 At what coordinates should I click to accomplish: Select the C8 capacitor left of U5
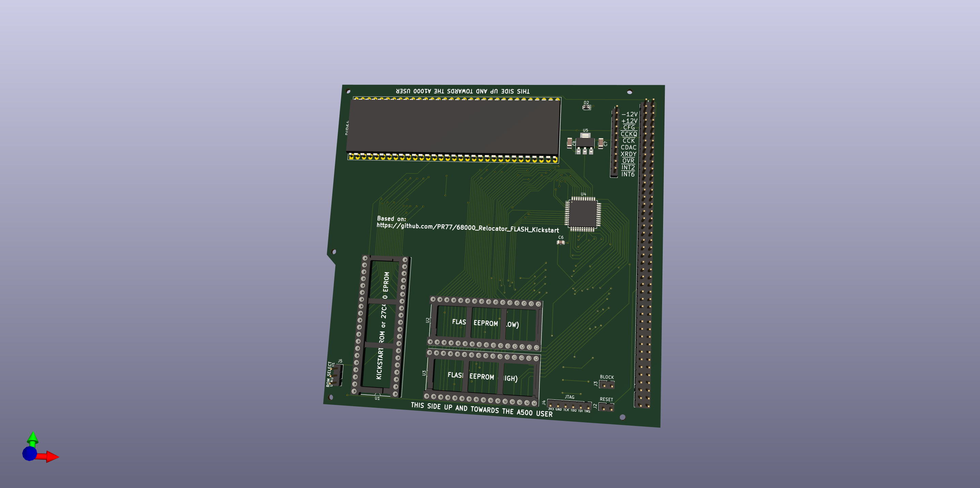[x=569, y=143]
